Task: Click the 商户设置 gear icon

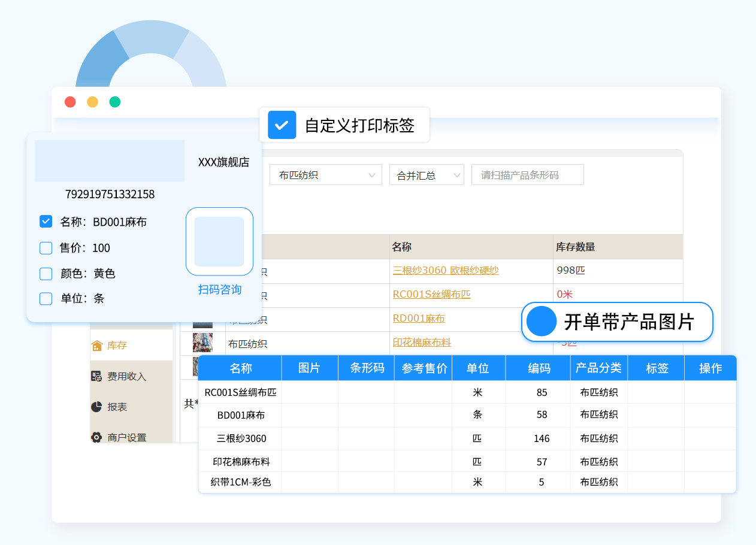Action: click(96, 437)
